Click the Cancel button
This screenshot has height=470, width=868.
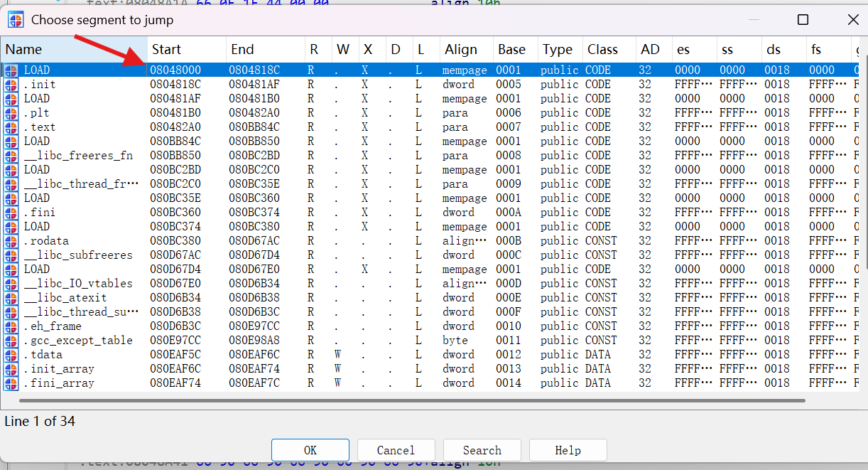396,450
